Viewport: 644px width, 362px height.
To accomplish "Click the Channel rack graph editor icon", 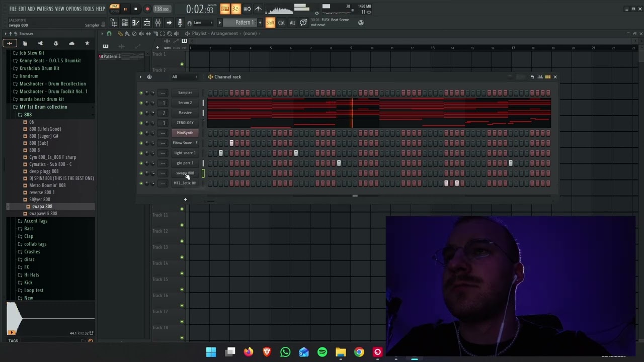I will coord(540,77).
